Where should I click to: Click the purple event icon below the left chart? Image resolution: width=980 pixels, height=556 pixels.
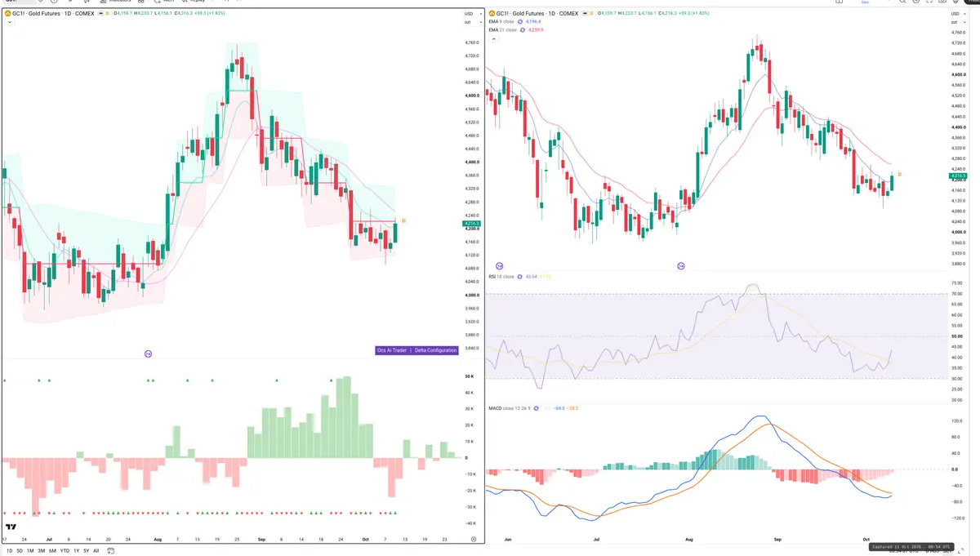[x=148, y=354]
